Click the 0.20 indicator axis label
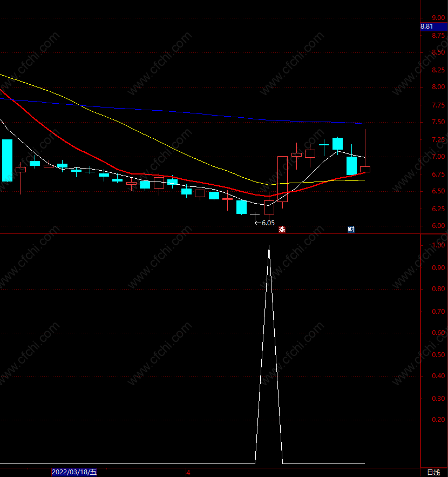 [x=438, y=420]
